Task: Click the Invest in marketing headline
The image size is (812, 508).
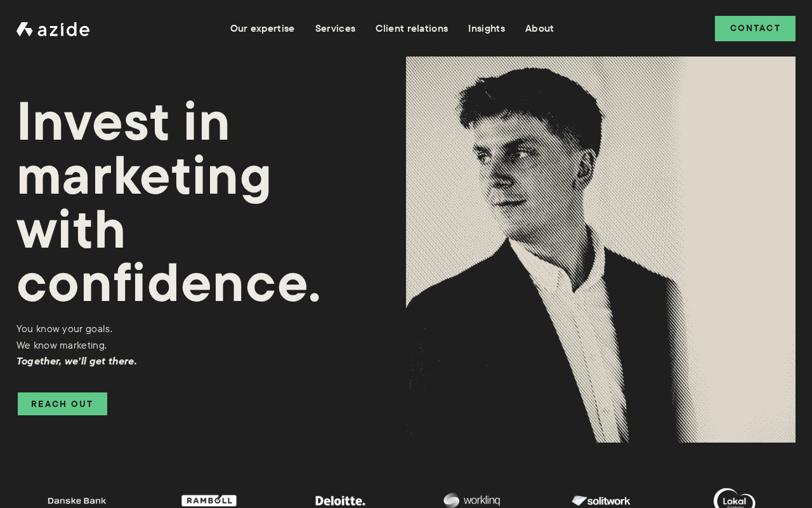Action: 169,202
